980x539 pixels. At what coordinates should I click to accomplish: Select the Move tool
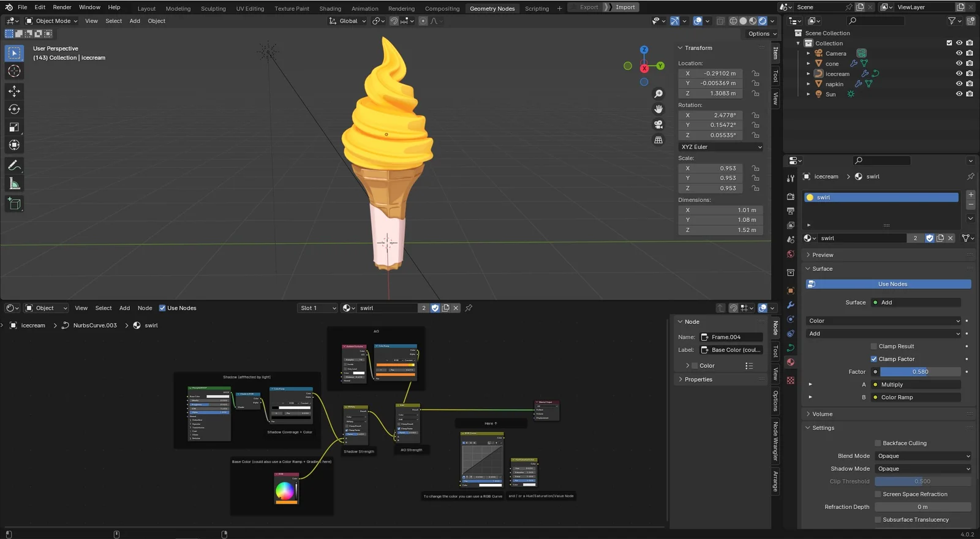(14, 91)
